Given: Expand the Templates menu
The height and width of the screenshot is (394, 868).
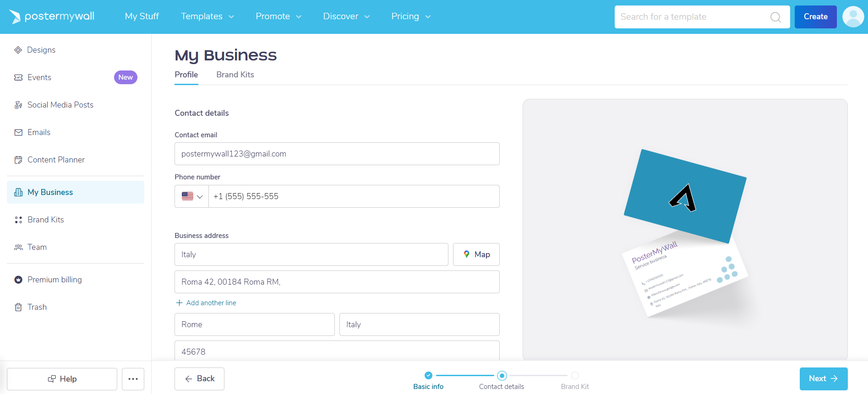Looking at the screenshot, I should 207,16.
